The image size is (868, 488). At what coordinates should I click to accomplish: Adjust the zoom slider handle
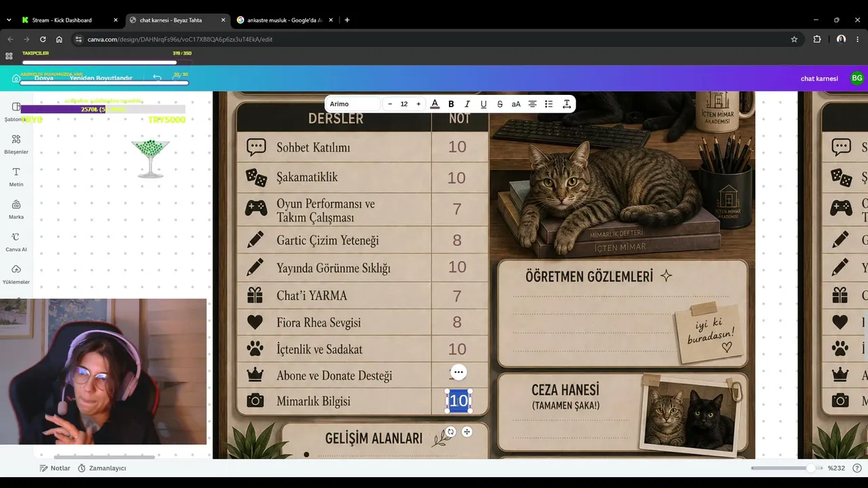pos(810,468)
